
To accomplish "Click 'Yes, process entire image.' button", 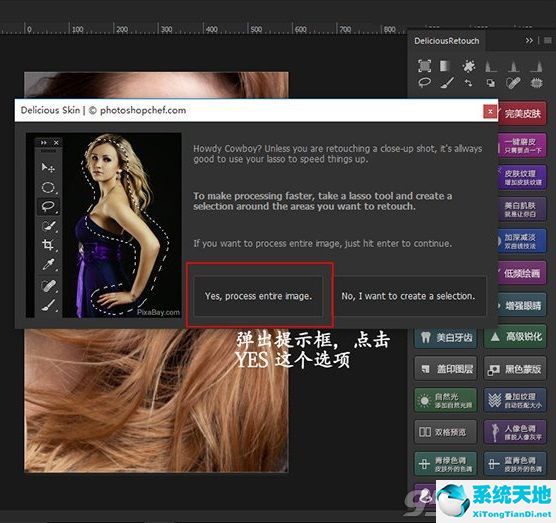I will pos(258,296).
